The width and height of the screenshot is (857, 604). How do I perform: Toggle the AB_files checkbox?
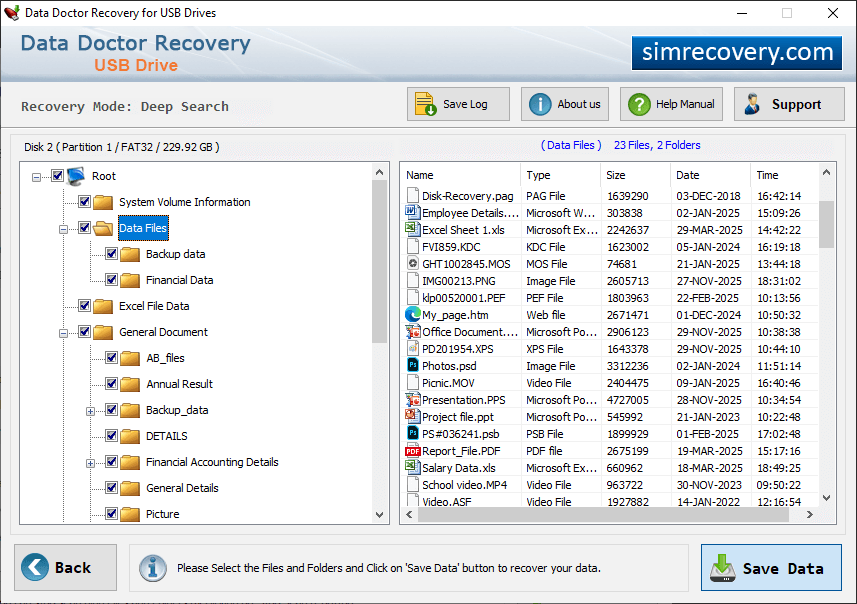[111, 357]
